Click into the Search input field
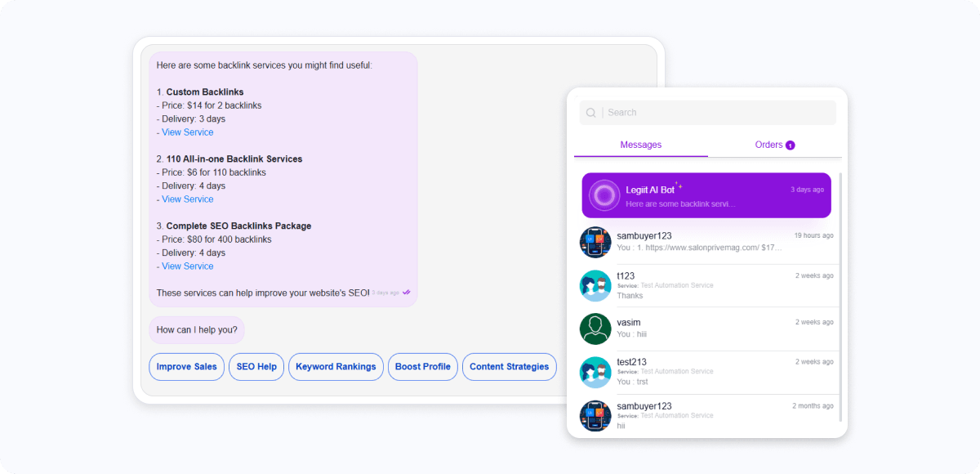 click(x=708, y=113)
